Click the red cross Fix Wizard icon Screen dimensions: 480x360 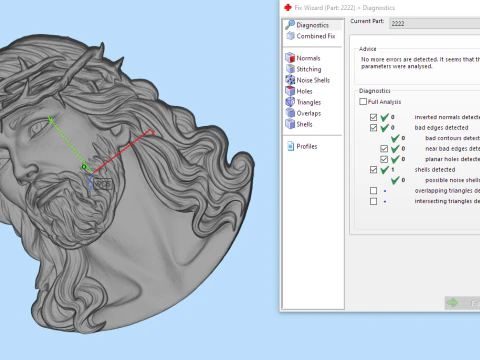coord(288,7)
